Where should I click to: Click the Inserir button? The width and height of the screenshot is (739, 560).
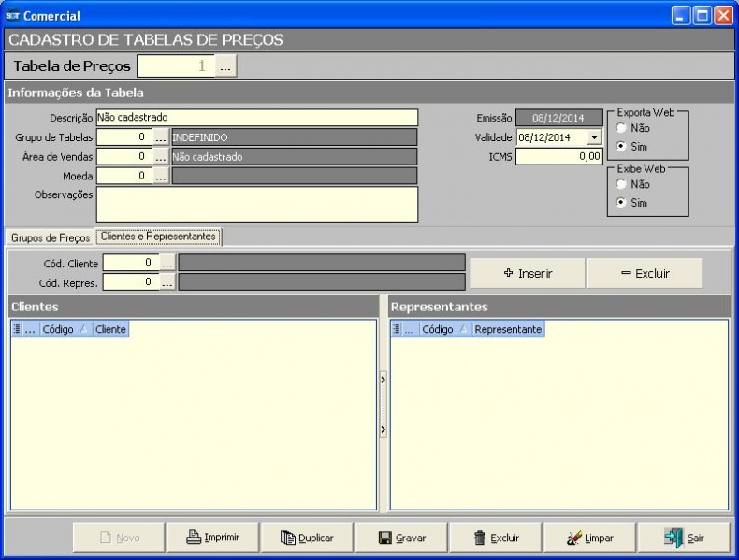(x=528, y=273)
